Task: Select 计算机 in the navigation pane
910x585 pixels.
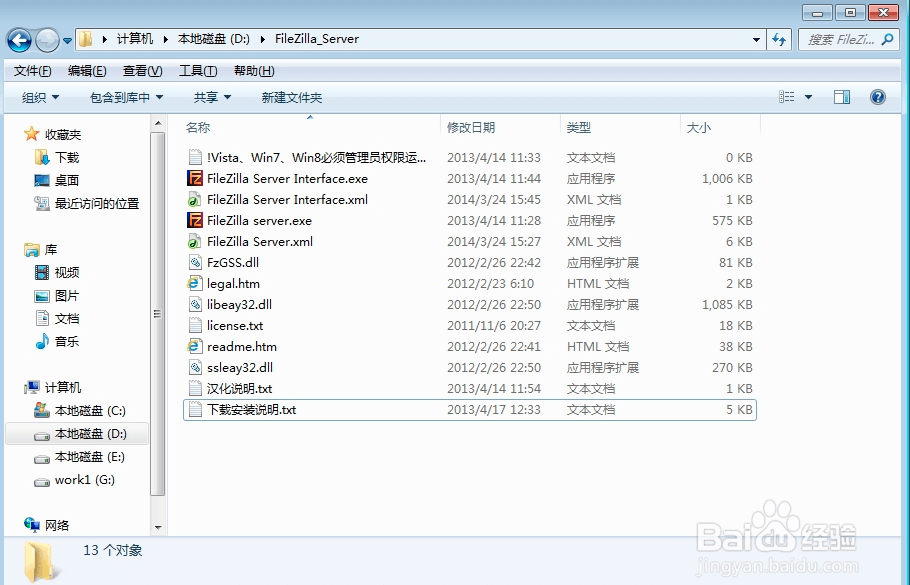Action: click(53, 387)
